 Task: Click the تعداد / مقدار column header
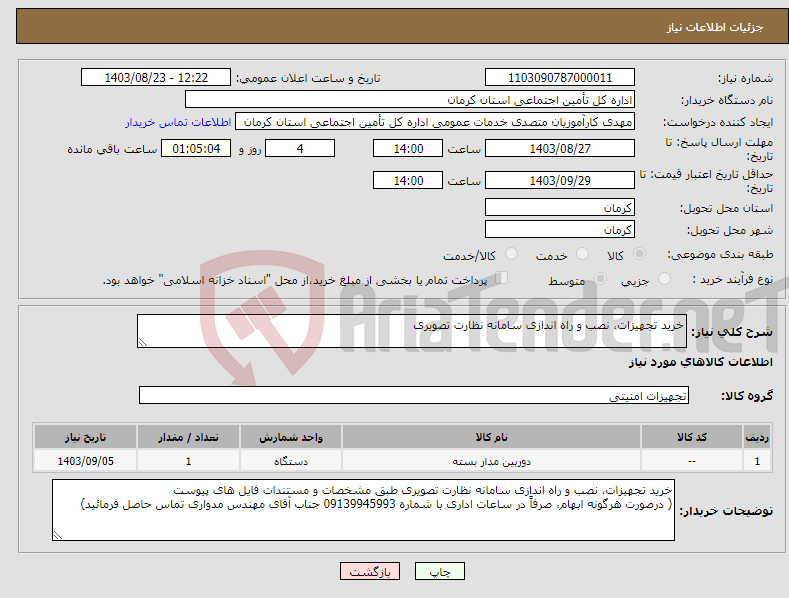pyautogui.click(x=188, y=437)
